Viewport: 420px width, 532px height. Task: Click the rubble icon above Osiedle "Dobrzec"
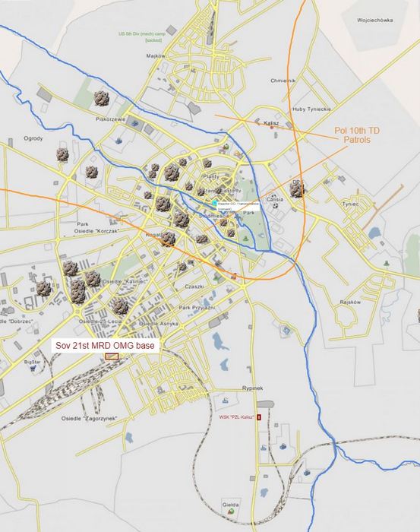pos(44,289)
